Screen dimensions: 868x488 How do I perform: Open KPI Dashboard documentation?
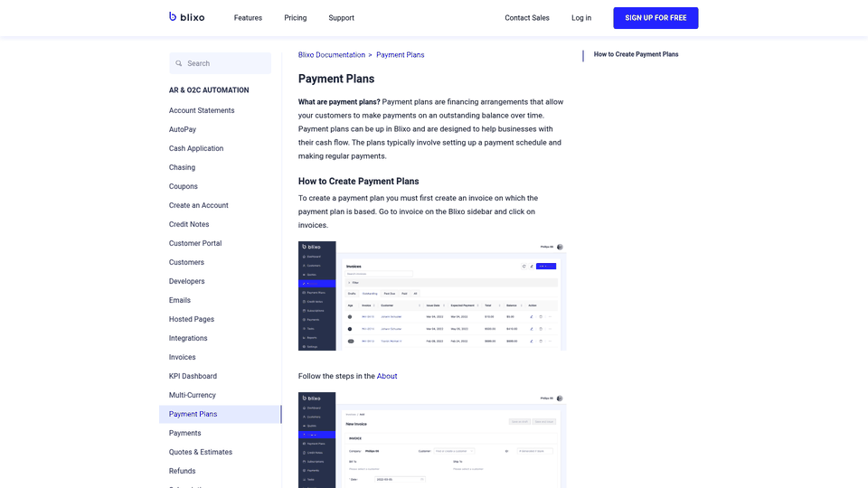coord(193,376)
